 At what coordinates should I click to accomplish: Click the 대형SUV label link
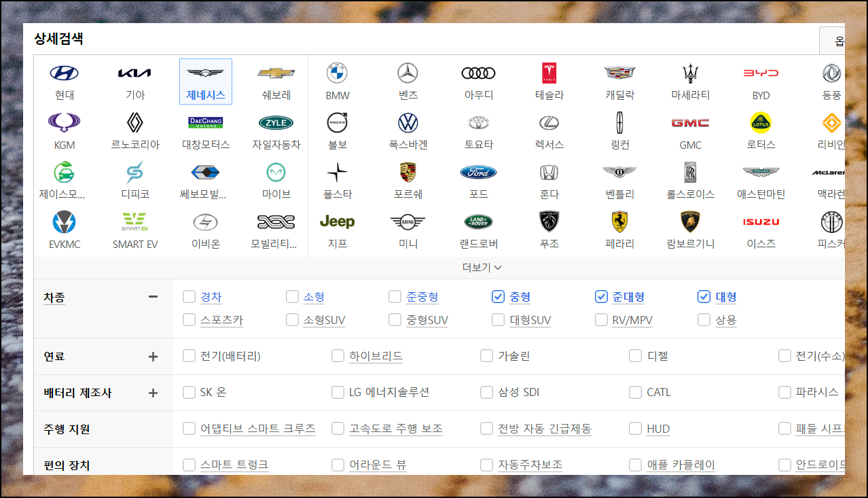[x=530, y=320]
